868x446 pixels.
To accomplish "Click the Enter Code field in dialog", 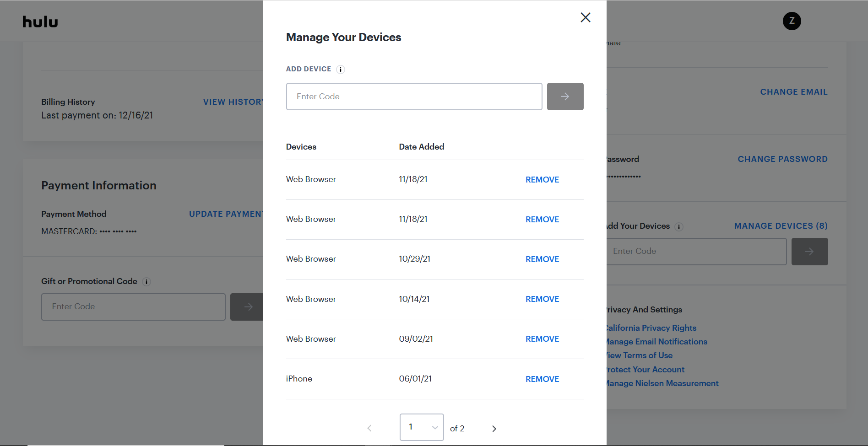I will click(x=414, y=97).
